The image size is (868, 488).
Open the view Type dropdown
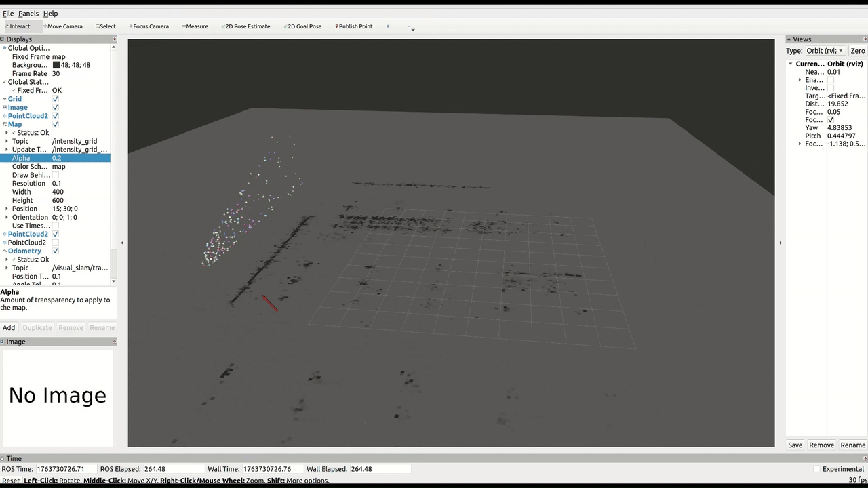tap(825, 51)
